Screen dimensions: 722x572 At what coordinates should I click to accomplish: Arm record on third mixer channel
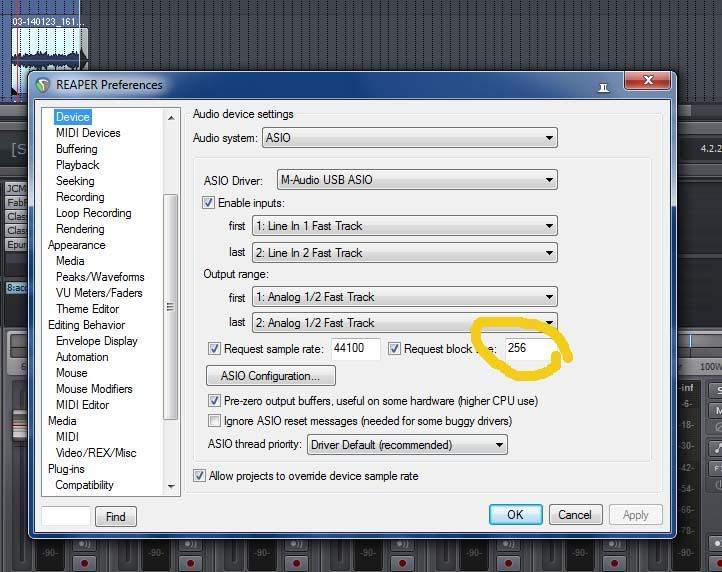[297, 563]
